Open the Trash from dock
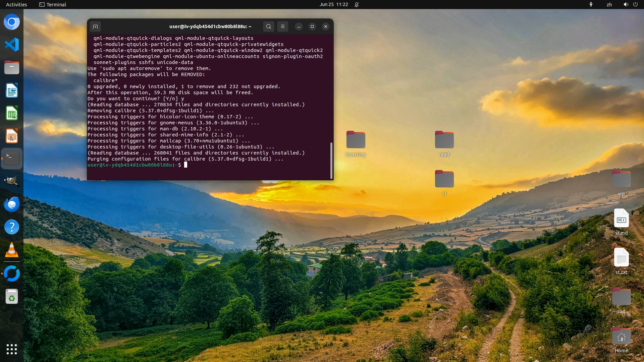 [x=12, y=297]
